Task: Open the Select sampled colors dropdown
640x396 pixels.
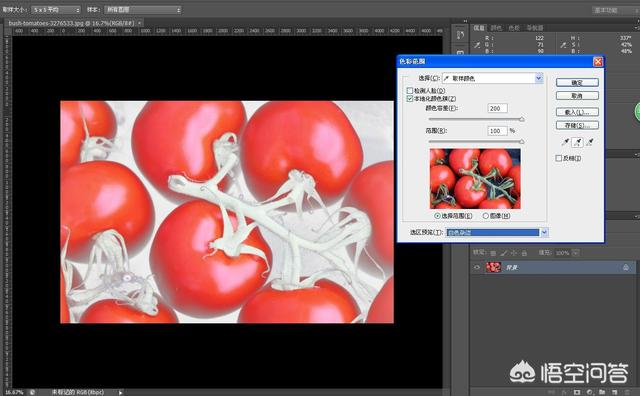Action: [493, 78]
